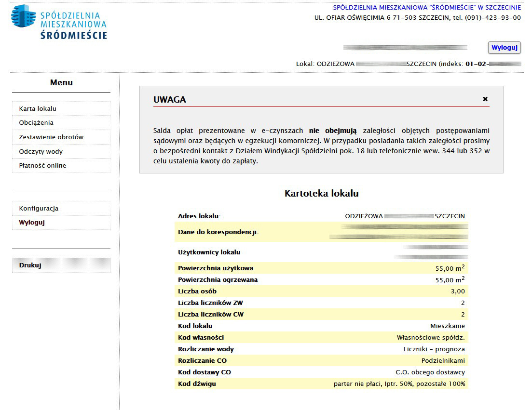
Task: Open Karta lokalu from the menu
Action: pos(38,109)
